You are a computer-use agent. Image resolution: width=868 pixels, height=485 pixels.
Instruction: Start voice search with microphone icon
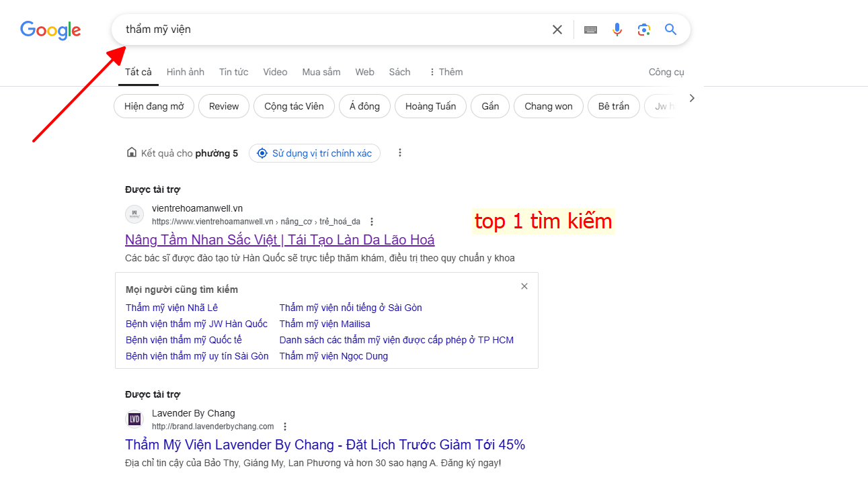click(617, 30)
